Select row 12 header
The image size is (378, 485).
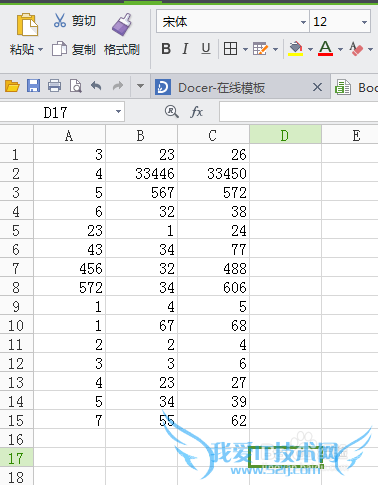pos(16,363)
